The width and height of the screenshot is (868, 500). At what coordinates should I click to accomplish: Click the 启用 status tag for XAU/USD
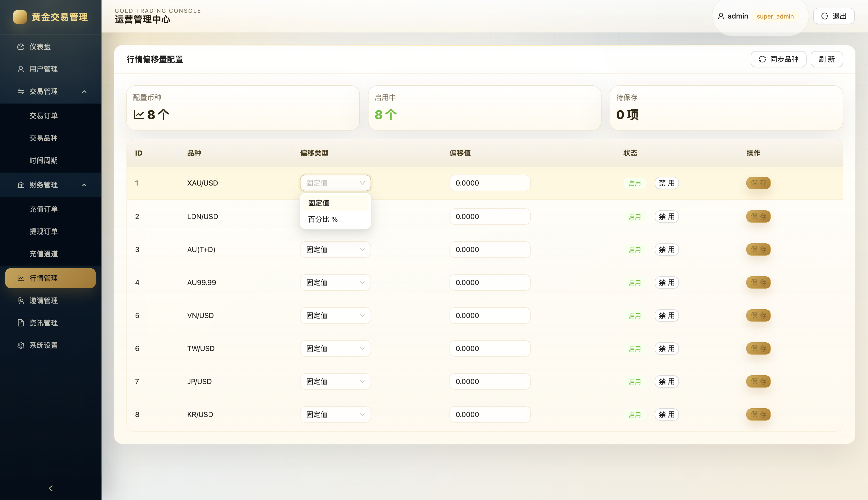click(x=635, y=184)
